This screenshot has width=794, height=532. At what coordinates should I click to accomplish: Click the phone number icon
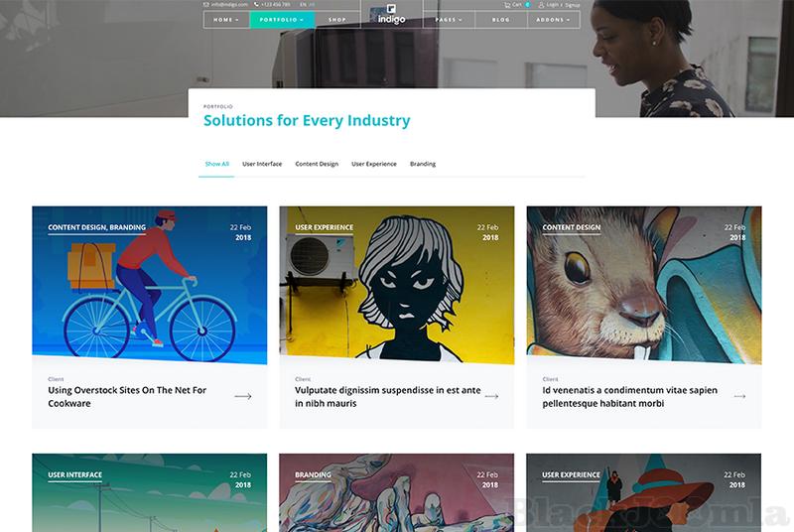click(256, 5)
